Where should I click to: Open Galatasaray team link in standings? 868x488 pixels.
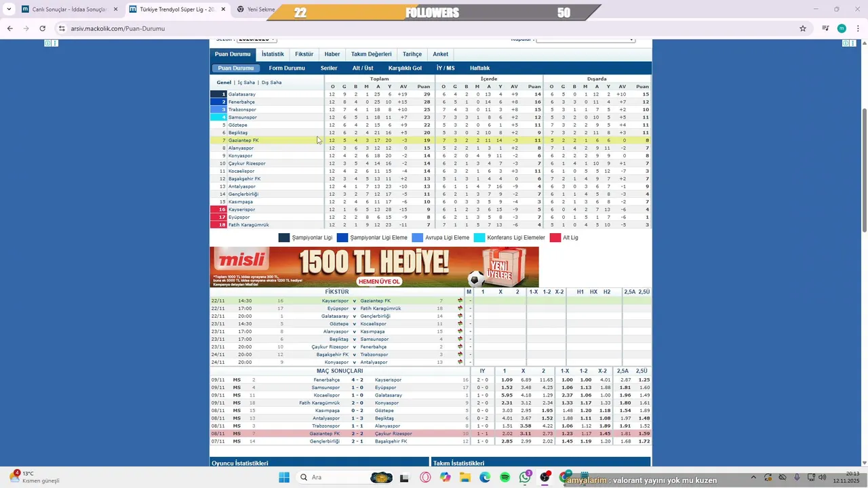click(x=242, y=94)
